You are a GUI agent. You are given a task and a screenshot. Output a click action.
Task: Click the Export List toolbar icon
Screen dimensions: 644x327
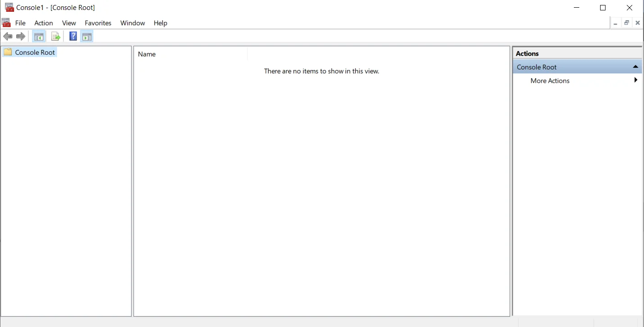pos(56,37)
